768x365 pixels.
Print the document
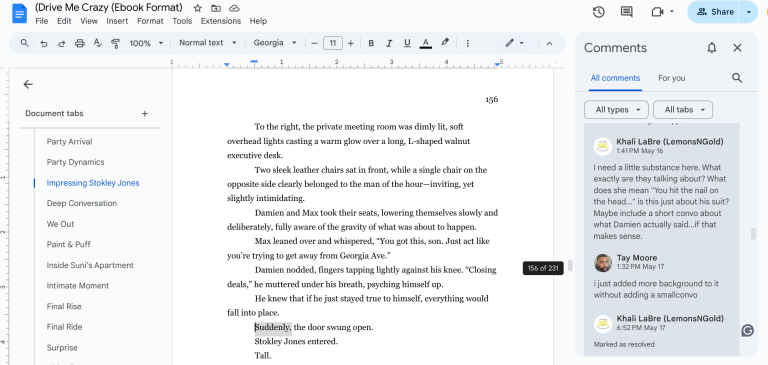80,43
